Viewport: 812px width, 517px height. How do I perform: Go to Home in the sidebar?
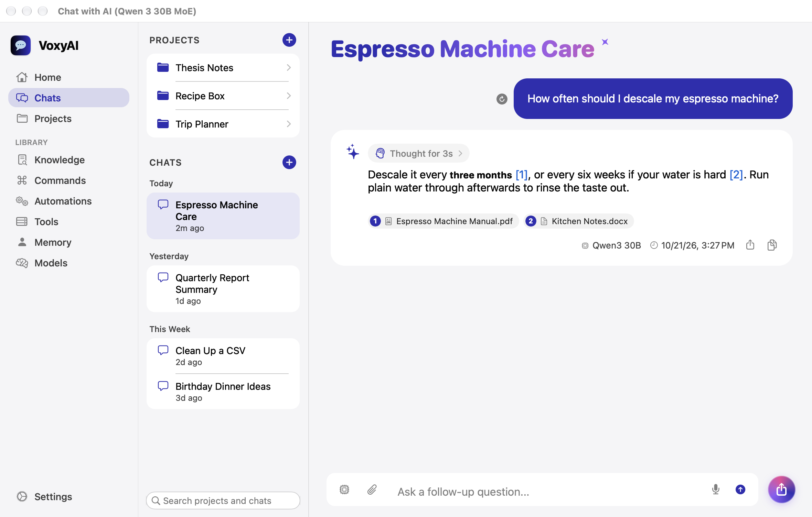pyautogui.click(x=69, y=77)
